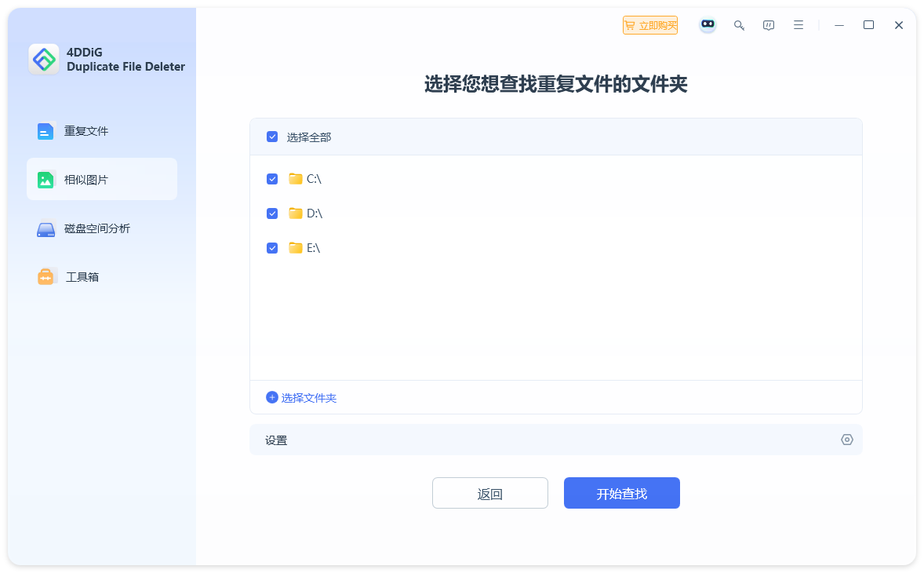Click the settings gear icon on 设置 row
The image size is (924, 573).
pos(846,440)
